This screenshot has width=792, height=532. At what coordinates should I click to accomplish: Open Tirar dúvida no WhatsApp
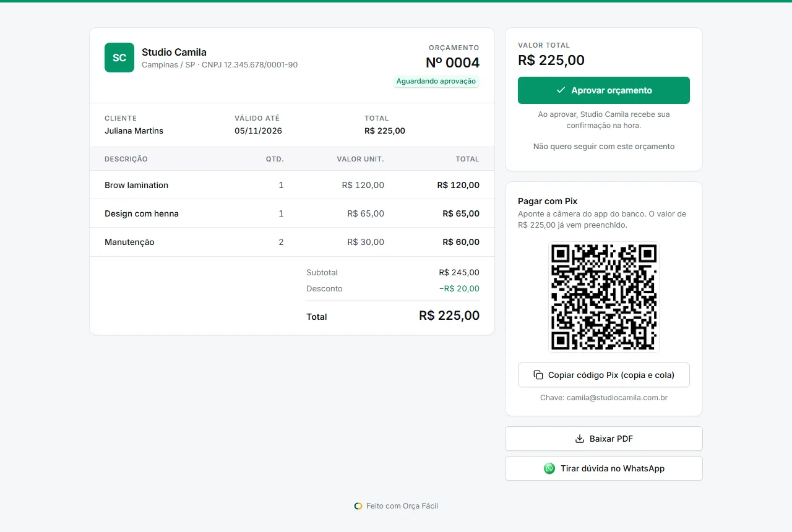tap(604, 468)
